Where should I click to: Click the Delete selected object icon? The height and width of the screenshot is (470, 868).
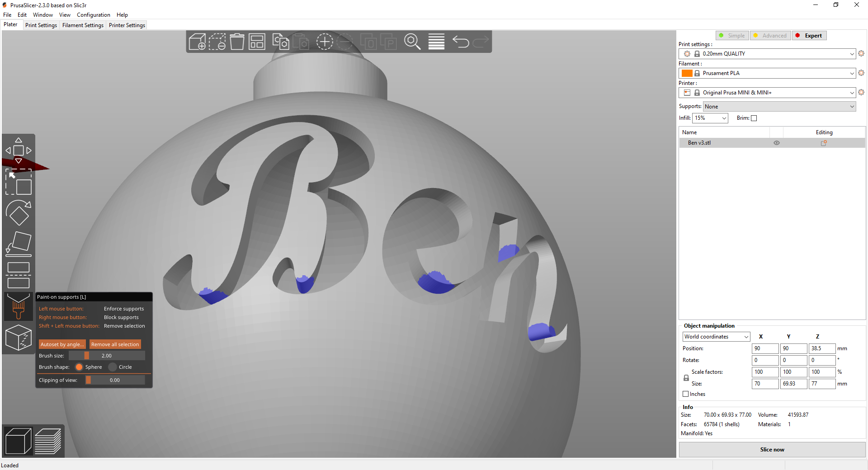217,42
